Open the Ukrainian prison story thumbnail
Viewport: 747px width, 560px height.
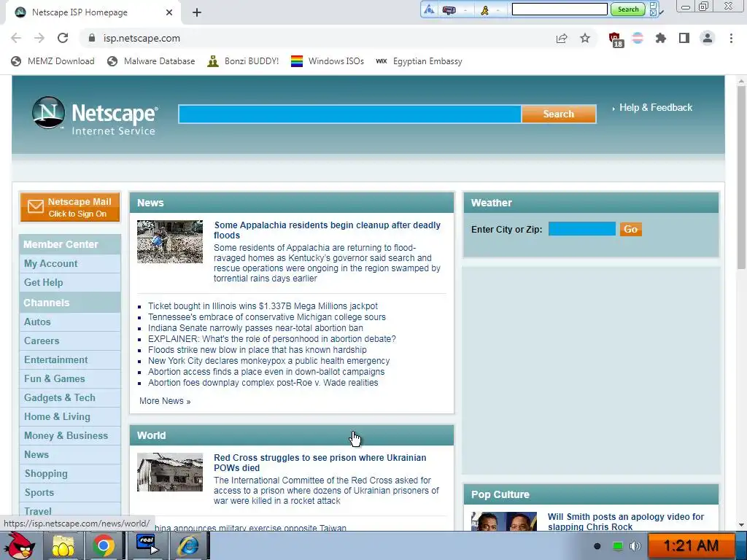[x=170, y=472]
